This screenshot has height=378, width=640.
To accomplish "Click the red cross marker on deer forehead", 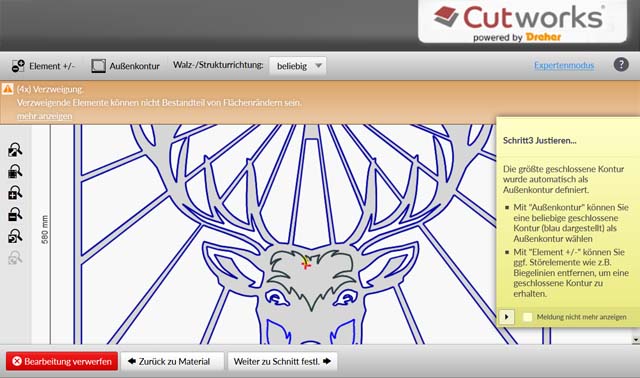I will 306,265.
